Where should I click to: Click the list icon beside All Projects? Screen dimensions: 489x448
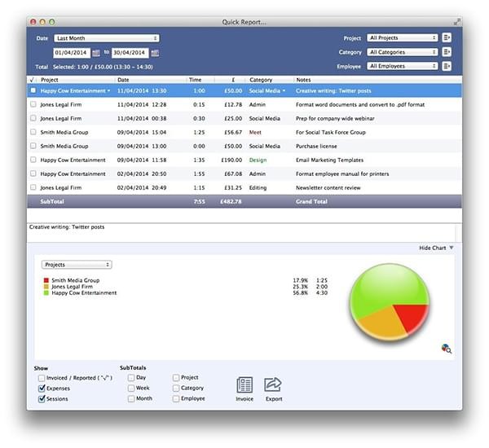click(447, 37)
